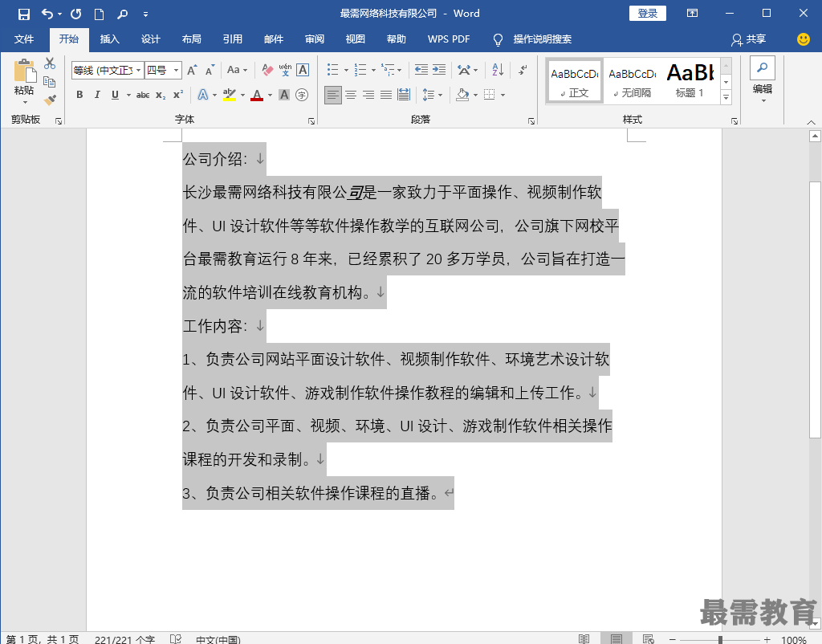Screen dimensions: 822x644
Task: Cut the selected text with the scissors icon
Action: pyautogui.click(x=50, y=63)
